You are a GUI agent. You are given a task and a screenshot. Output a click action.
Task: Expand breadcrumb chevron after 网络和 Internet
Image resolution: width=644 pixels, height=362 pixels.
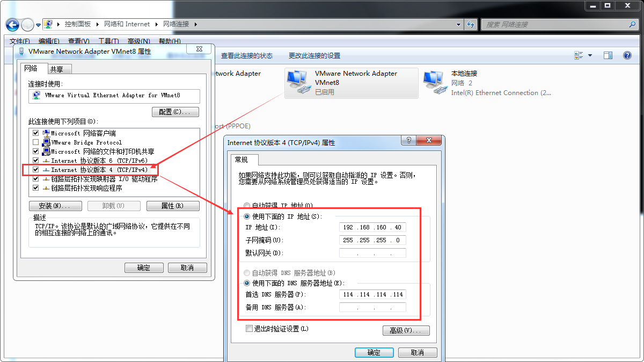tap(157, 25)
